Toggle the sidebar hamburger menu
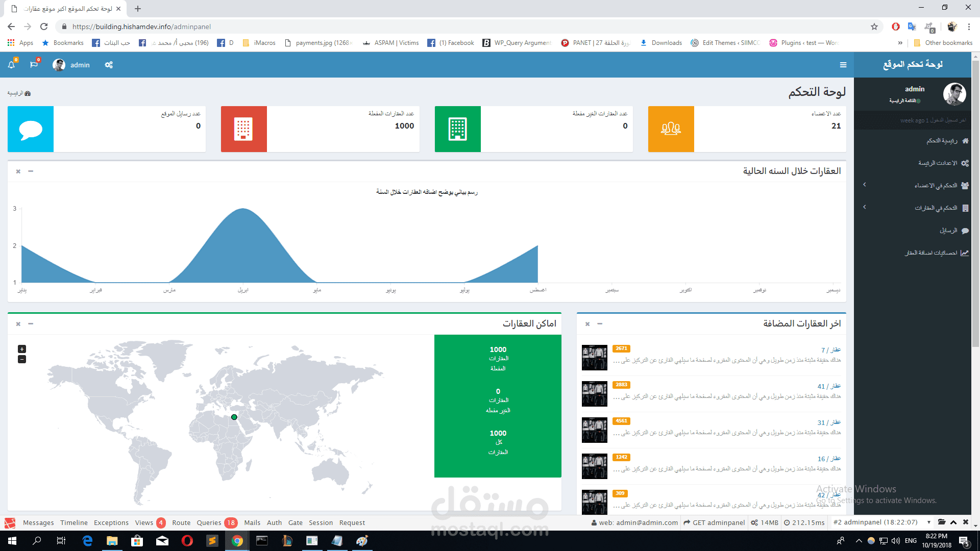This screenshot has height=551, width=980. coord(843,65)
